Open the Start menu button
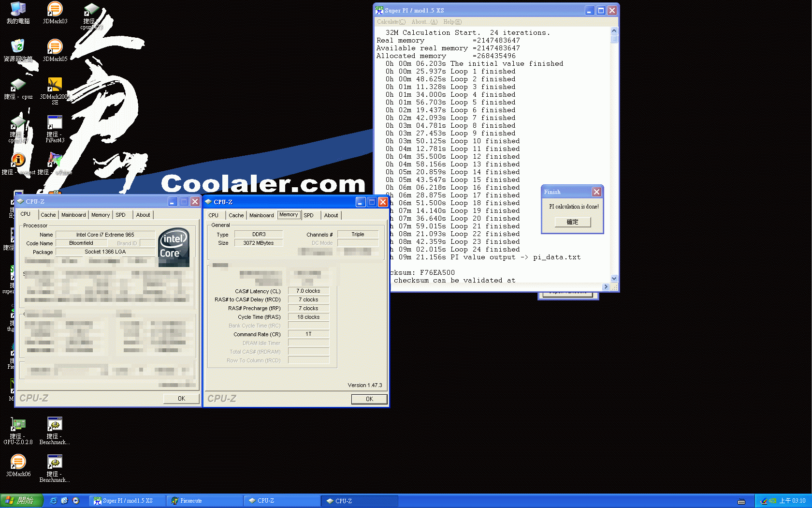Viewport: 812px width, 508px height. tap(22, 501)
